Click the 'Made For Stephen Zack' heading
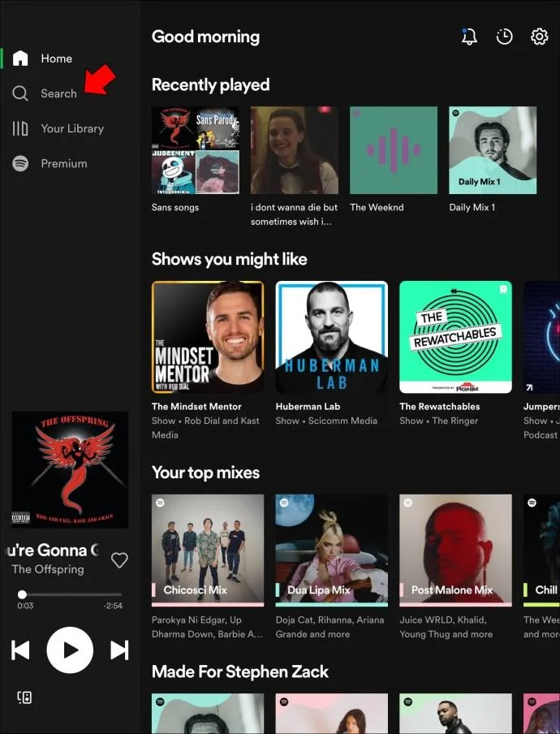Screen dimensions: 560x734 (240, 671)
